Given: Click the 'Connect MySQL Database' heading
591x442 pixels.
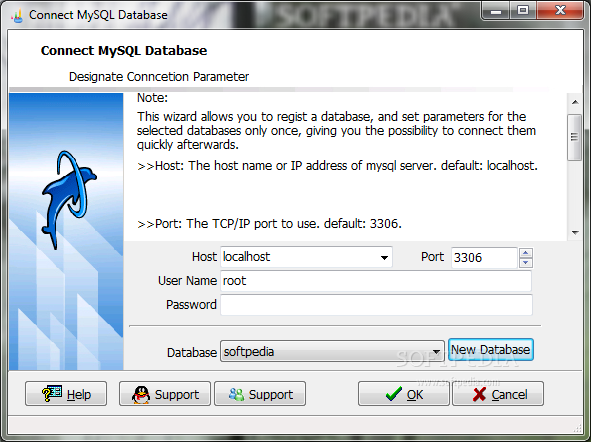Looking at the screenshot, I should point(124,50).
